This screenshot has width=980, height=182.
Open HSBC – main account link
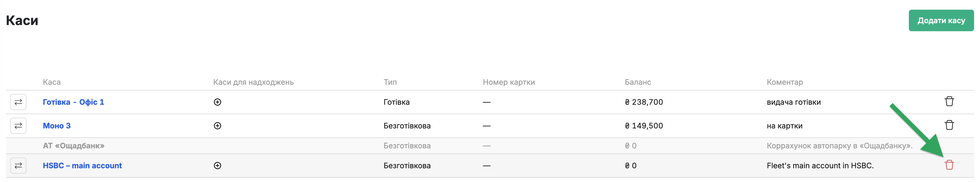point(82,166)
